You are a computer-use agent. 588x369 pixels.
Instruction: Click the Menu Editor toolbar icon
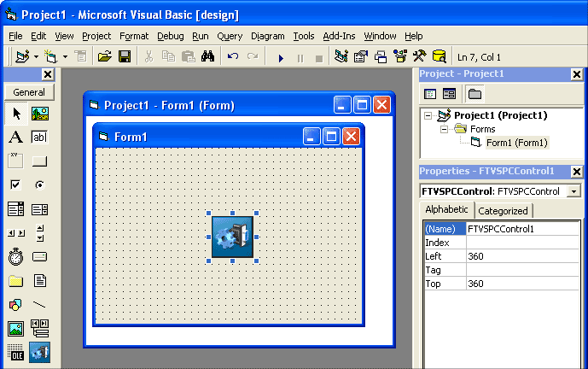point(80,56)
